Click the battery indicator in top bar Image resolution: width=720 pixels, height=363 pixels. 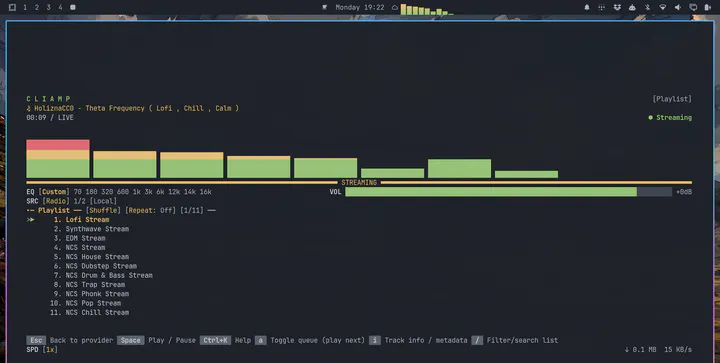708,7
